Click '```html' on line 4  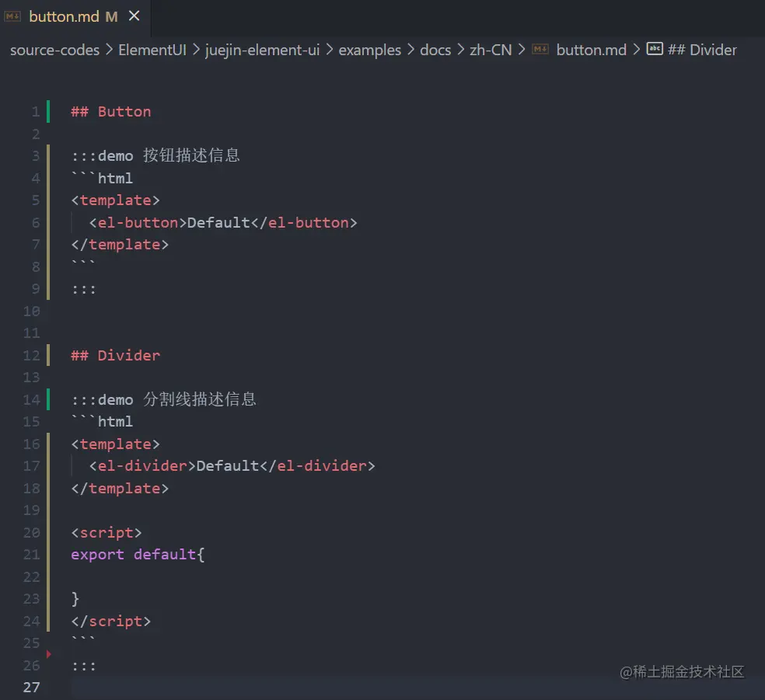click(x=102, y=178)
